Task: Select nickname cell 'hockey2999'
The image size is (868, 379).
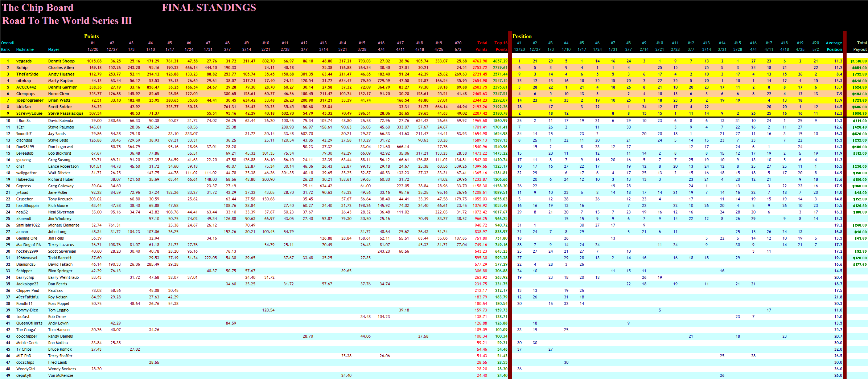Action: pyautogui.click(x=27, y=252)
